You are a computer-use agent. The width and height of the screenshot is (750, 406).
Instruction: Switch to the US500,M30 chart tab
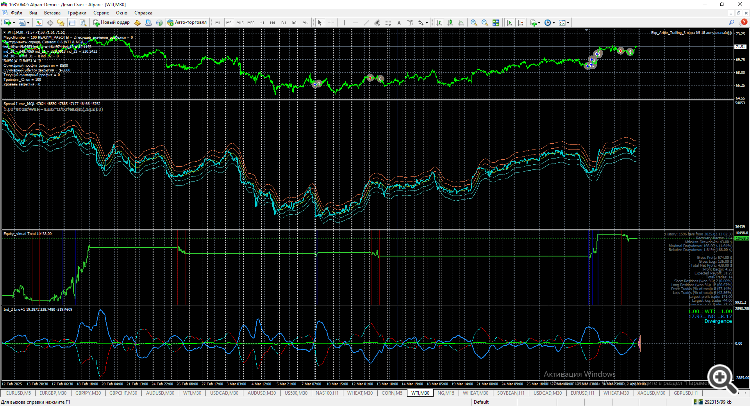[x=296, y=393]
